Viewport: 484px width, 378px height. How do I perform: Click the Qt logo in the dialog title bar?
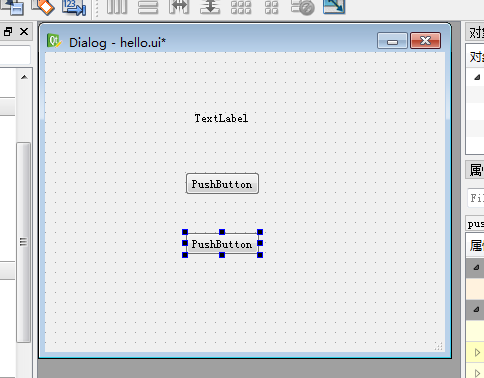pyautogui.click(x=54, y=41)
